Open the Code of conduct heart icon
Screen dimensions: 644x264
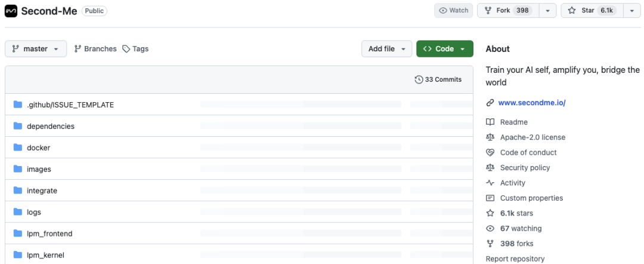490,152
